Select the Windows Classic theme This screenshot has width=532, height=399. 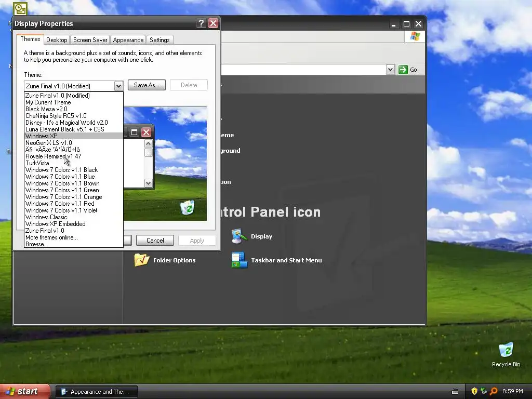(74, 217)
